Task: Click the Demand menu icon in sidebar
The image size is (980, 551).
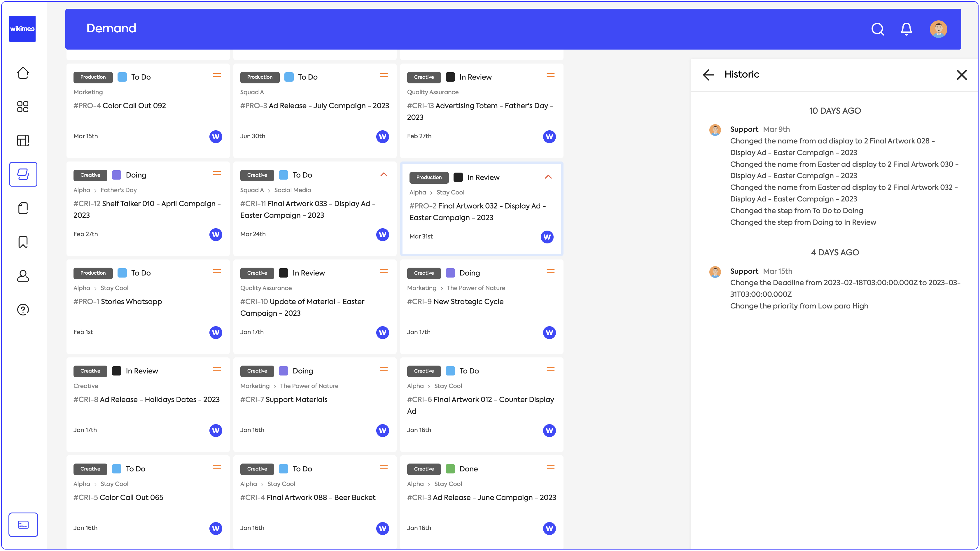Action: point(23,174)
